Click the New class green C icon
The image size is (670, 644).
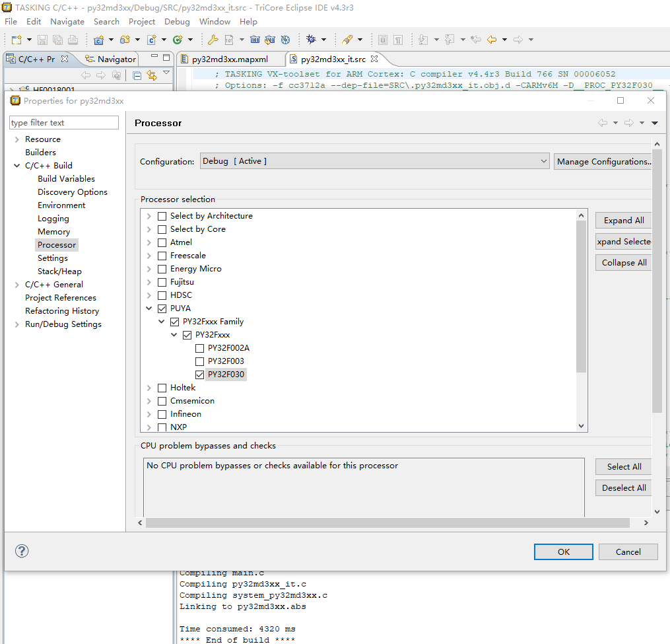pos(178,40)
